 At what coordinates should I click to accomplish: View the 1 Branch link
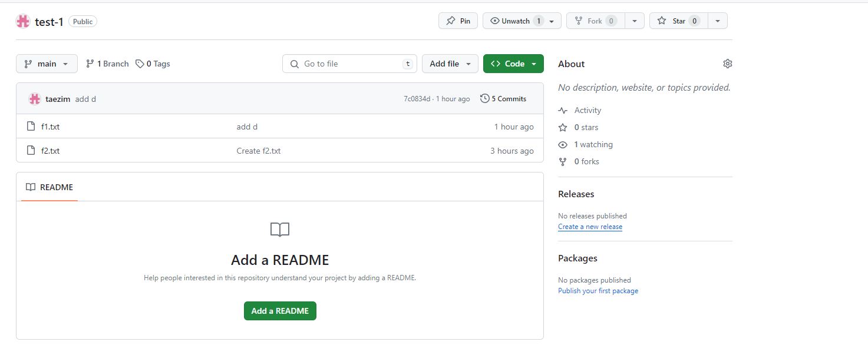107,64
